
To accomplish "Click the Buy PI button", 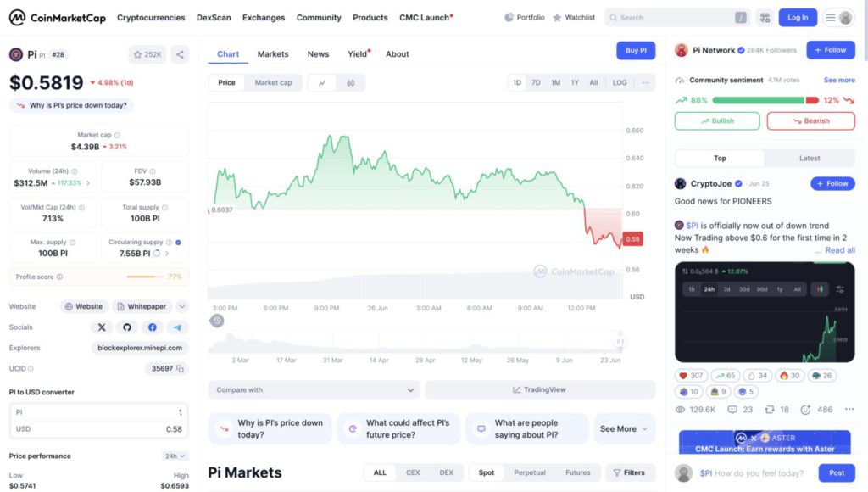I will pyautogui.click(x=636, y=51).
